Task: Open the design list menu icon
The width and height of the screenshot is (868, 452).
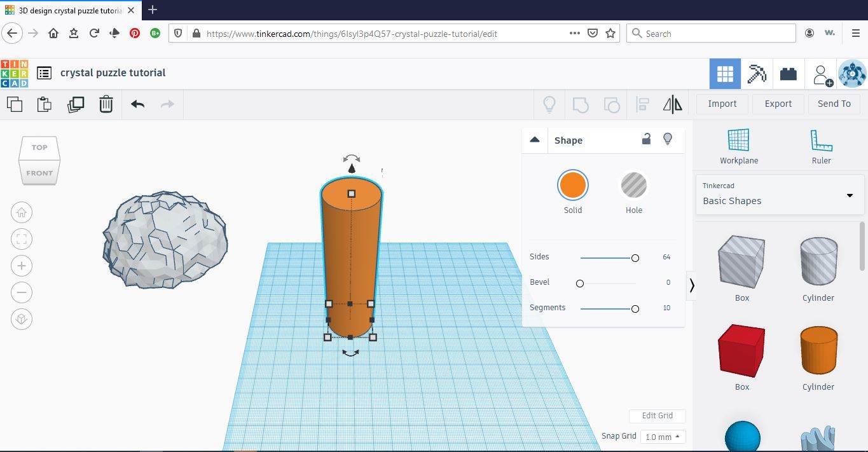Action: click(x=44, y=73)
